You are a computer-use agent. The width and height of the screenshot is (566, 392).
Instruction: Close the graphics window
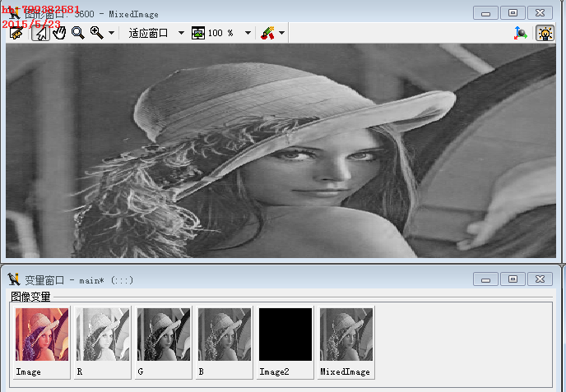click(540, 13)
